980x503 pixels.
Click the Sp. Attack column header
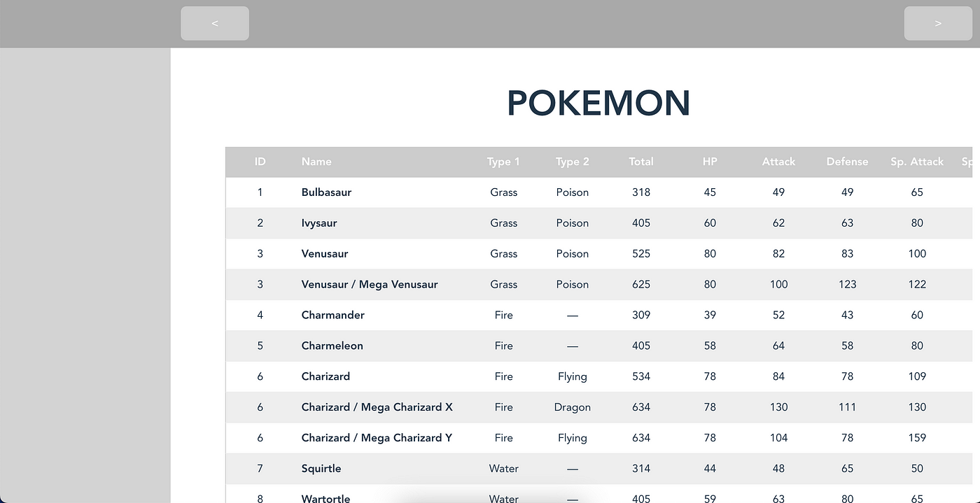(917, 162)
